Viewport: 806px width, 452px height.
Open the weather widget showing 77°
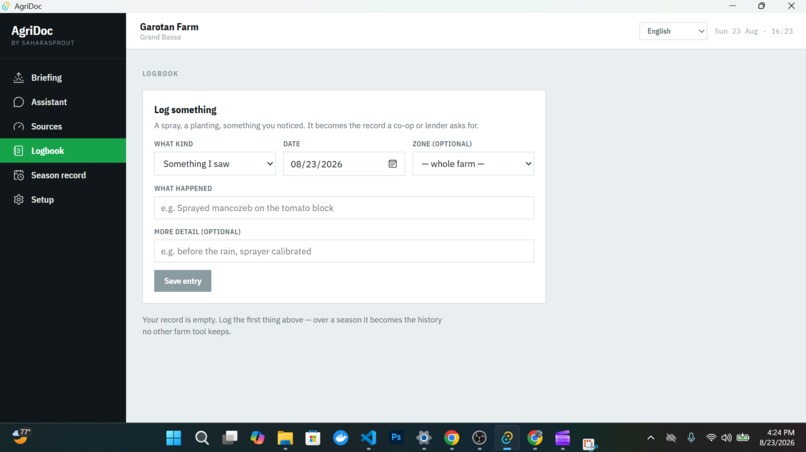(21, 437)
